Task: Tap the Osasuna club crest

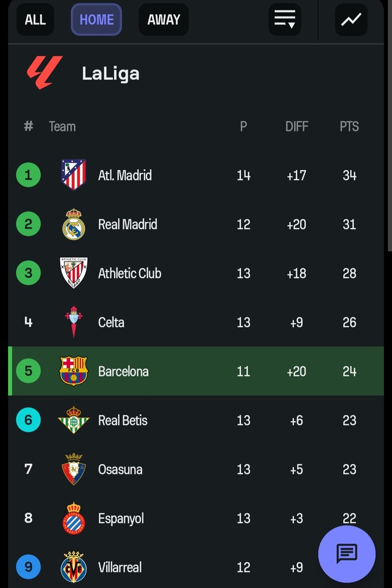Action: pos(73,469)
